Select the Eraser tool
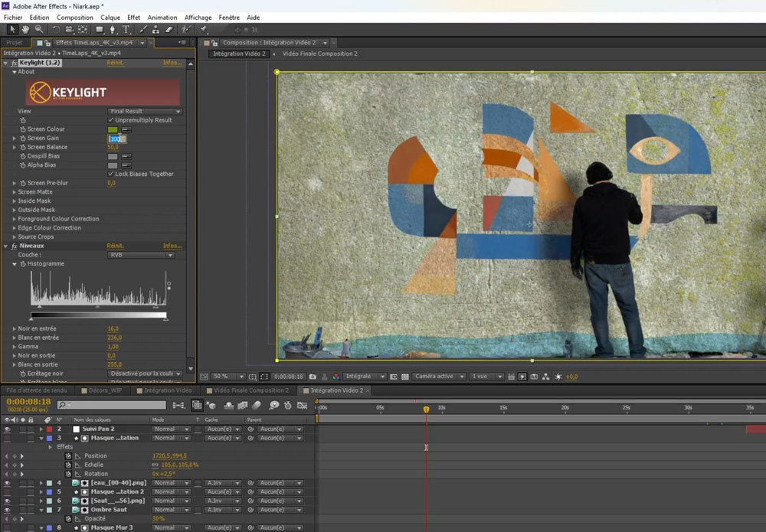Viewport: 766px width, 532px height. [169, 30]
